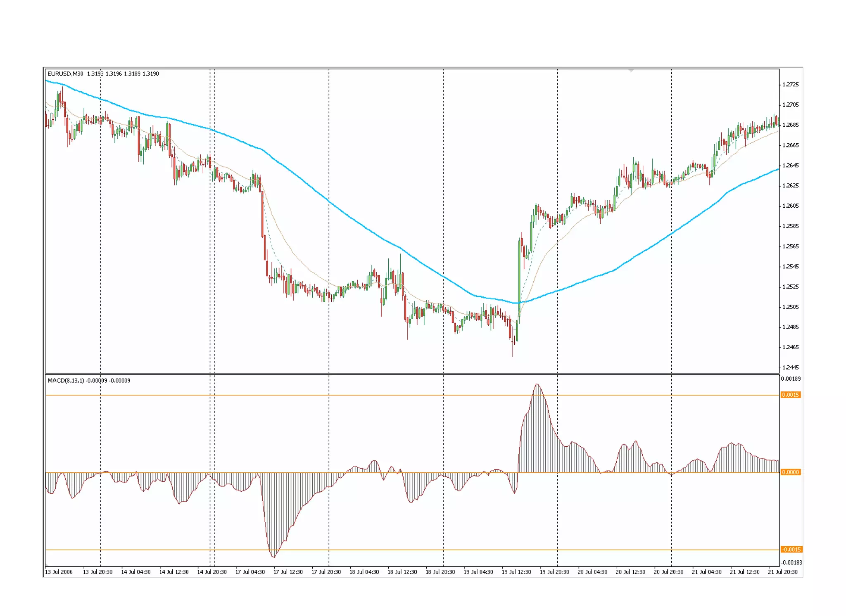Image resolution: width=846 pixels, height=616 pixels.
Task: Click the grey chart shift triangle marker
Action: (631, 71)
